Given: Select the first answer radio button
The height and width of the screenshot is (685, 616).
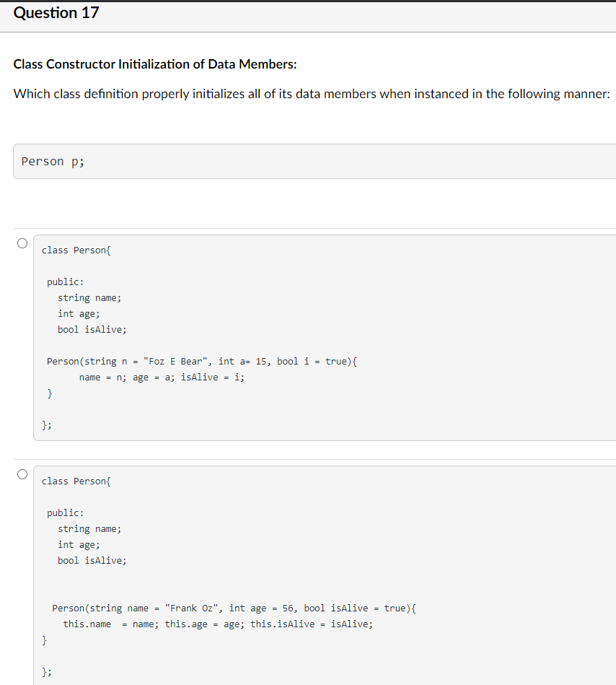Looking at the screenshot, I should (x=23, y=244).
